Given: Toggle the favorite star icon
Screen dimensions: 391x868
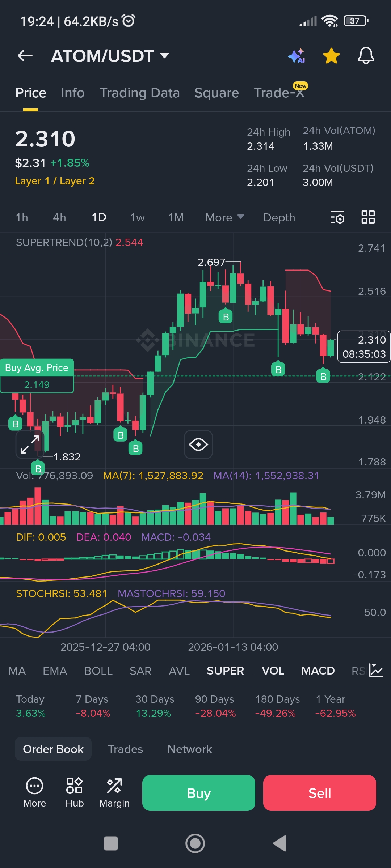Looking at the screenshot, I should (331, 56).
